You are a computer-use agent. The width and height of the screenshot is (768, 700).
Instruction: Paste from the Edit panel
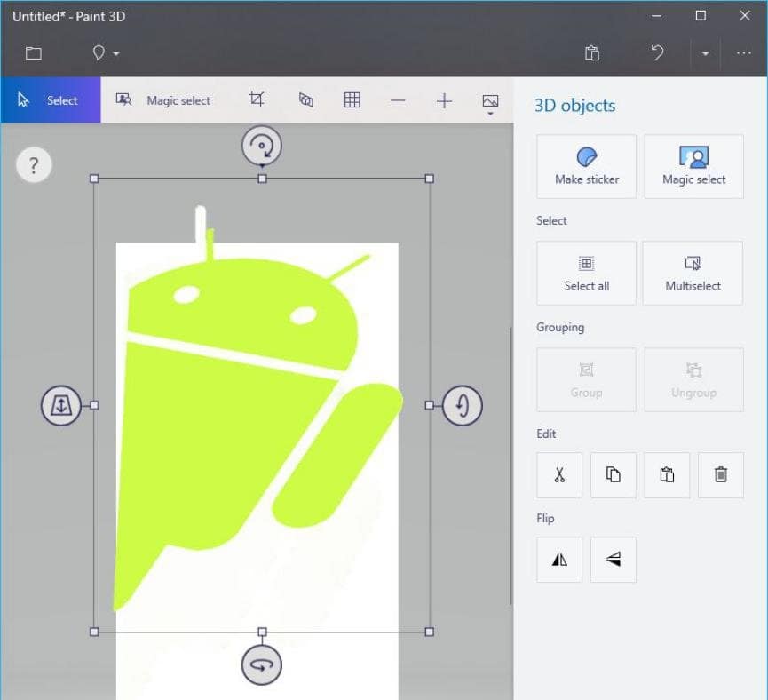coord(667,474)
